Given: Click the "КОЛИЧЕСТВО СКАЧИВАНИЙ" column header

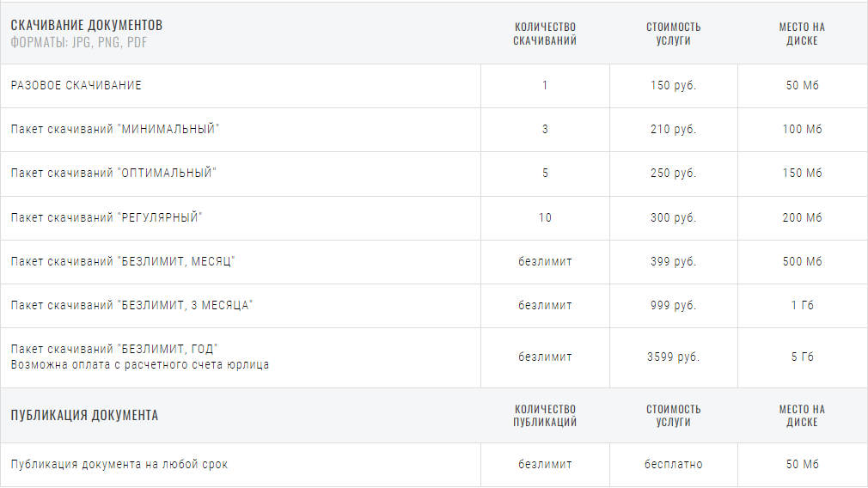Looking at the screenshot, I should click(x=545, y=34).
